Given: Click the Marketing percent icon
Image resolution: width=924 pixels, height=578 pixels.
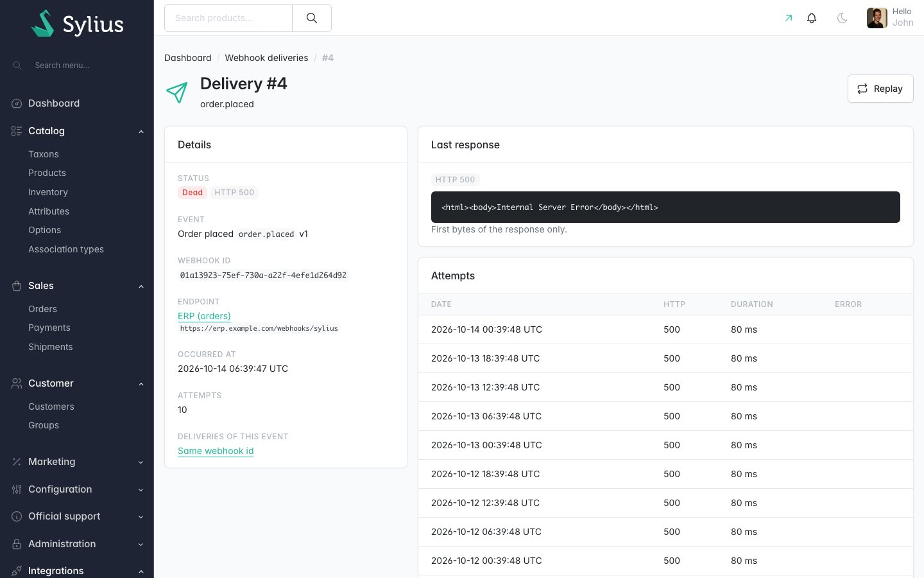Looking at the screenshot, I should (17, 462).
